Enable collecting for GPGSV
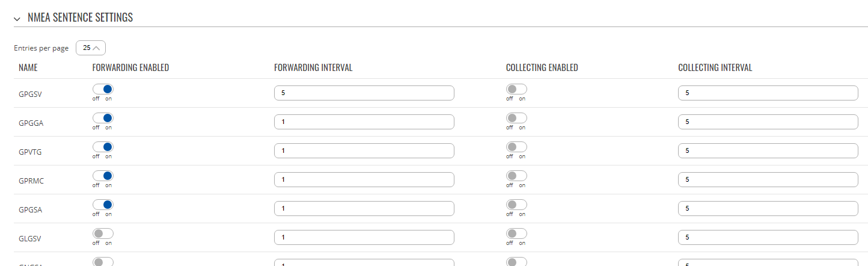 [516, 89]
